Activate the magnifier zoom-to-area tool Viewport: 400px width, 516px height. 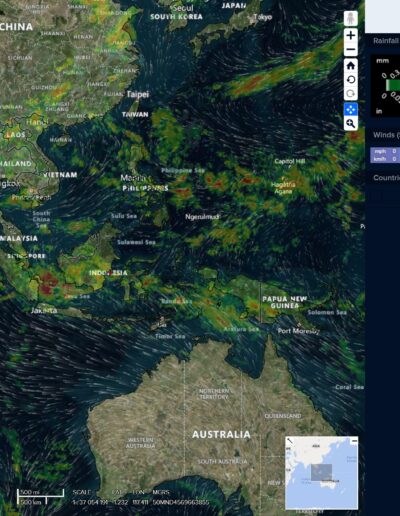[351, 124]
